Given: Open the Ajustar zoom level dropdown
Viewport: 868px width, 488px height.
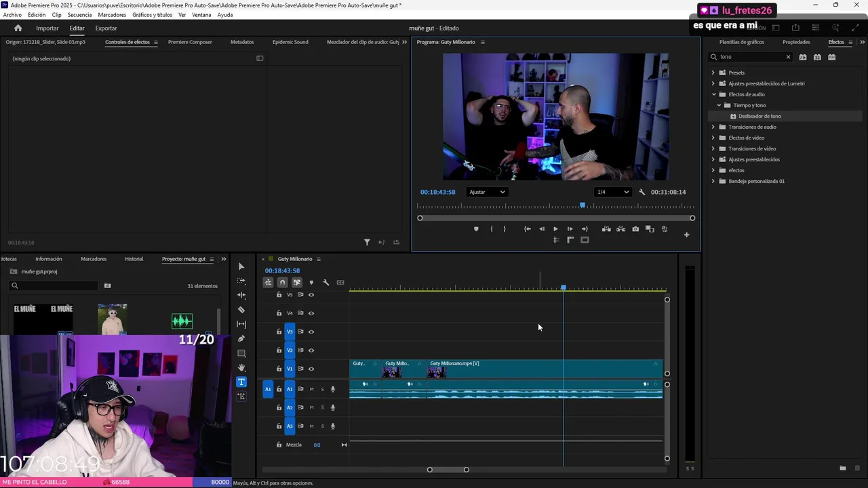Looking at the screenshot, I should pyautogui.click(x=487, y=192).
